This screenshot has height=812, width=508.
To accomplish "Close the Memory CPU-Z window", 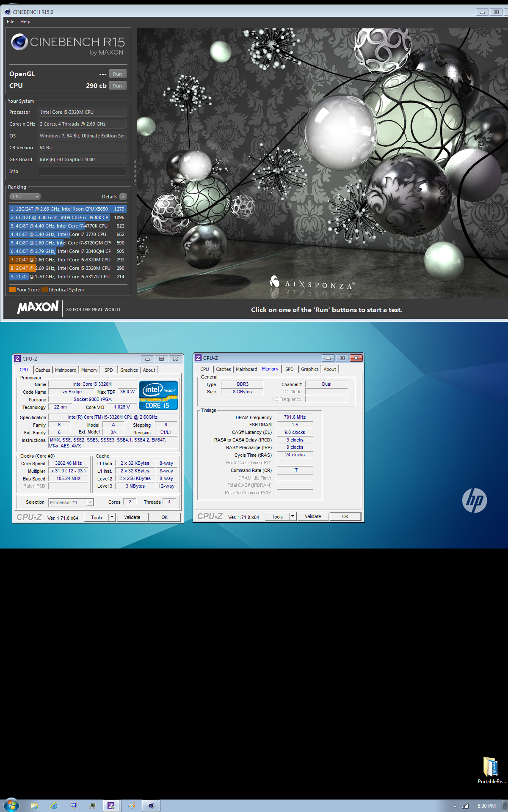I will (x=356, y=358).
